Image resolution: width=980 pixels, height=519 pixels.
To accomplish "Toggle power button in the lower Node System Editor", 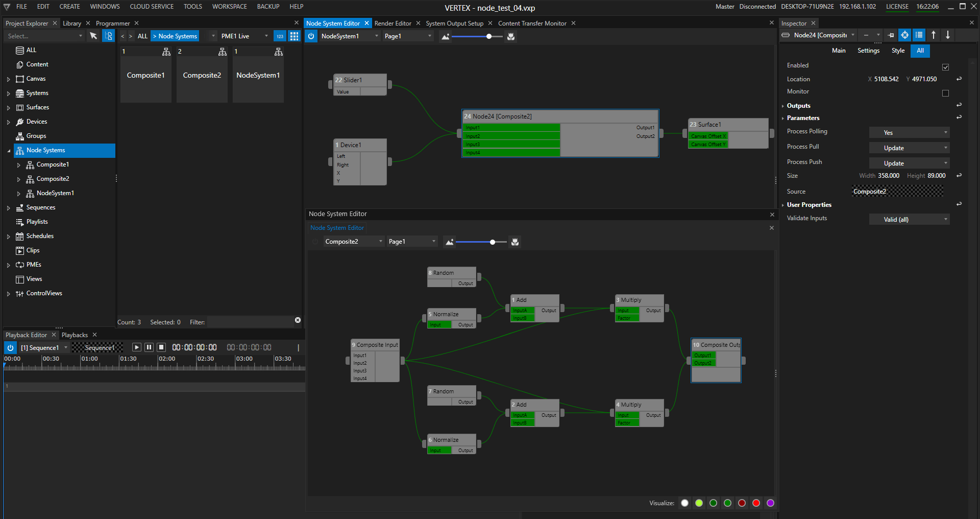I will (315, 241).
